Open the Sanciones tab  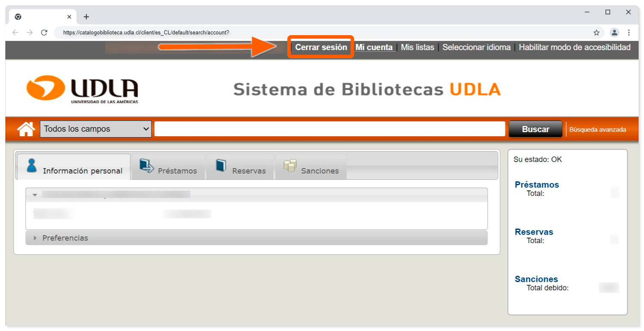[x=311, y=167]
